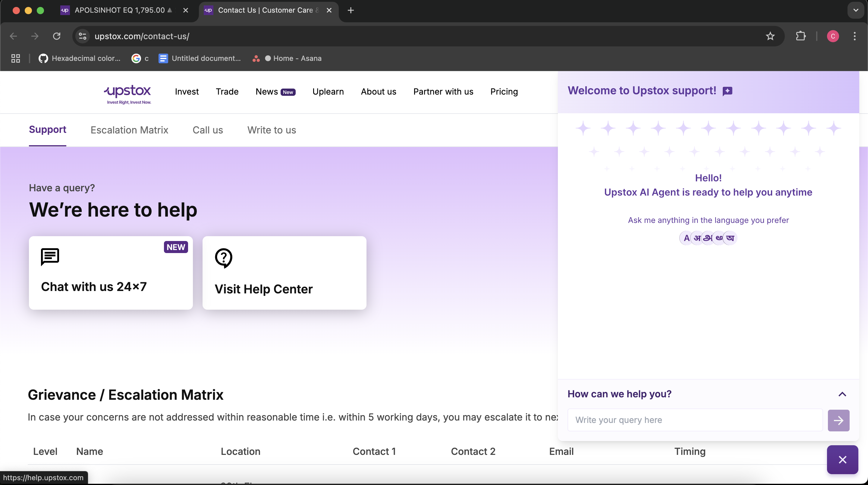Image resolution: width=868 pixels, height=485 pixels.
Task: Click the chat bubble icon on Chat card
Action: click(50, 257)
